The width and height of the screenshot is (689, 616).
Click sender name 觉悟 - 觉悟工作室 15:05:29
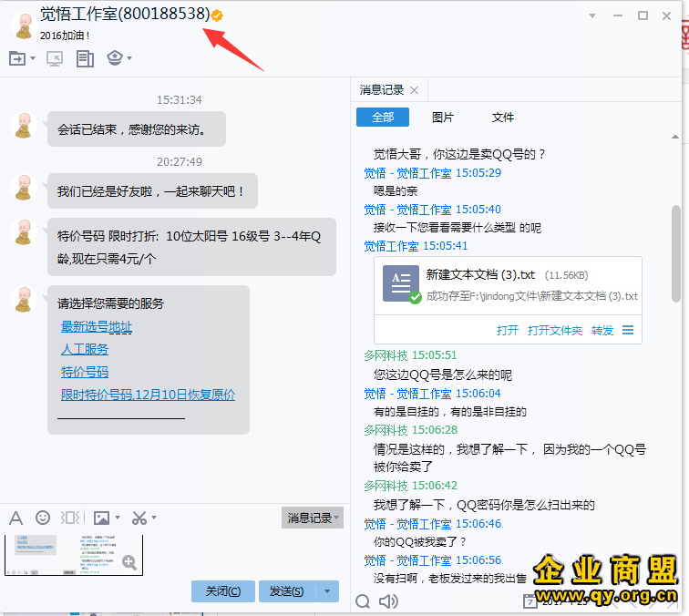click(432, 173)
